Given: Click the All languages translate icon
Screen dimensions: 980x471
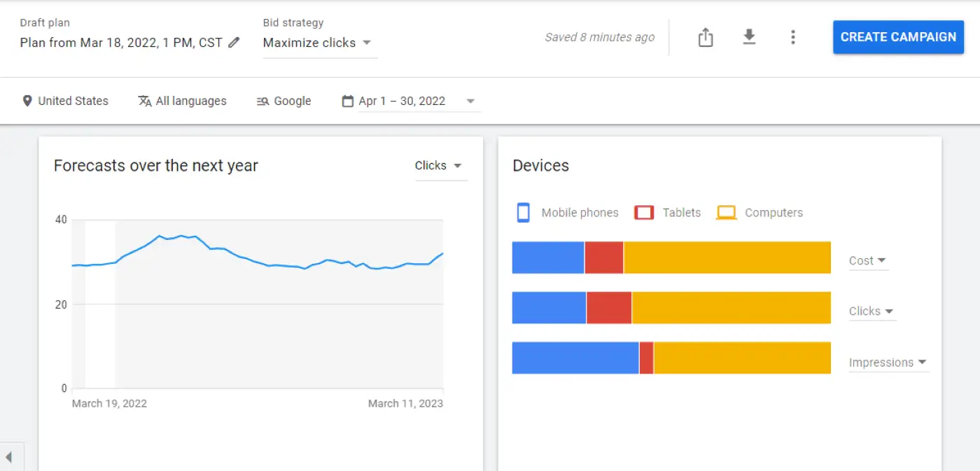Looking at the screenshot, I should (145, 101).
